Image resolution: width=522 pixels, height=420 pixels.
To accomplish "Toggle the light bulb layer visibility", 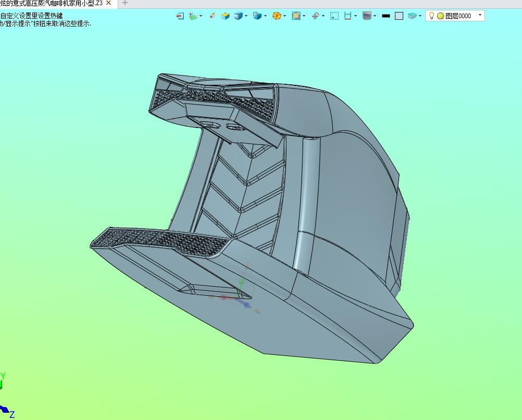I will (431, 16).
